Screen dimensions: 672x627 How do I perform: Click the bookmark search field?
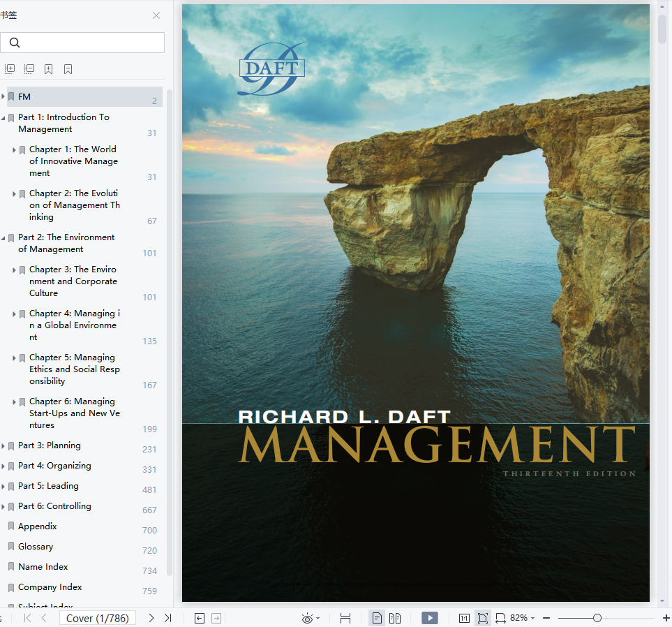(82, 43)
